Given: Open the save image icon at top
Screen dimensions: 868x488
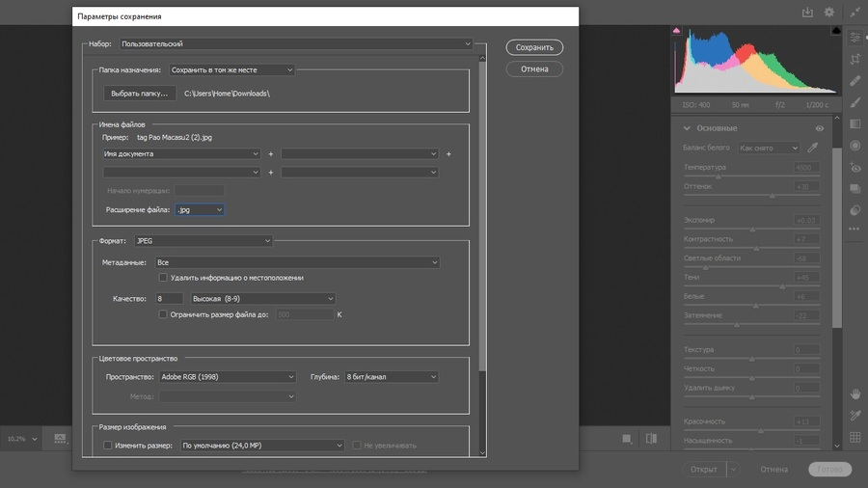Looking at the screenshot, I should (807, 13).
